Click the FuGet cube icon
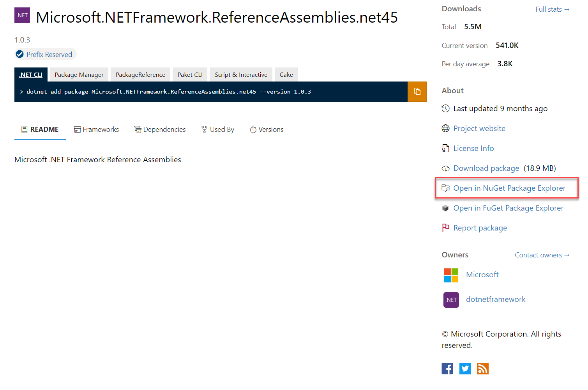 [446, 208]
